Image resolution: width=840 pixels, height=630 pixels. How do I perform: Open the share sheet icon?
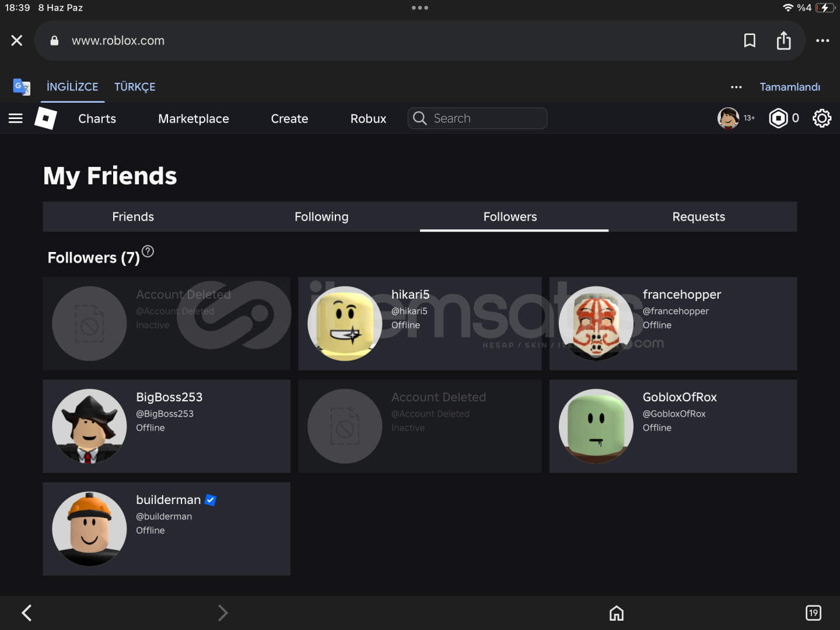(784, 40)
